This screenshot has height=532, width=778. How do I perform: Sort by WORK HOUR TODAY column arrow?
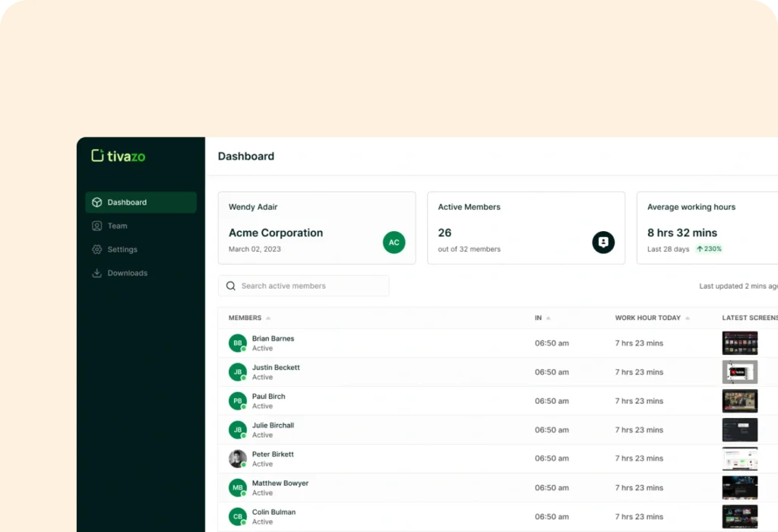pyautogui.click(x=688, y=318)
